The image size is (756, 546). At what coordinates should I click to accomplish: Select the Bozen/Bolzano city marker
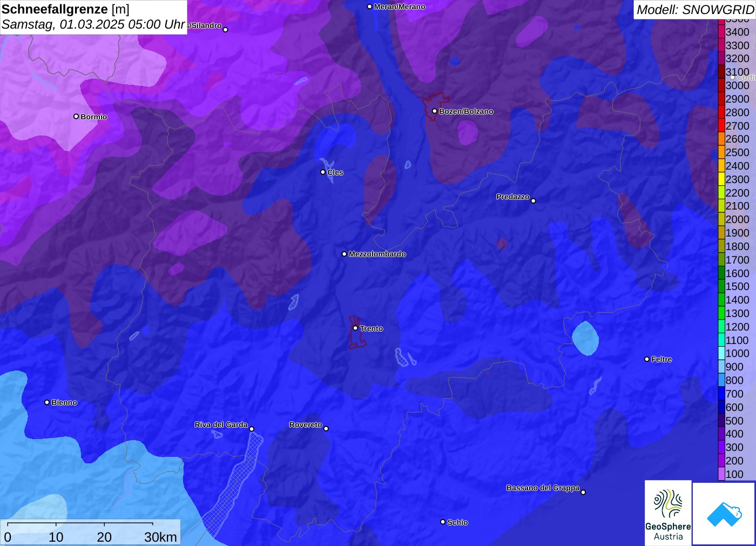(435, 111)
